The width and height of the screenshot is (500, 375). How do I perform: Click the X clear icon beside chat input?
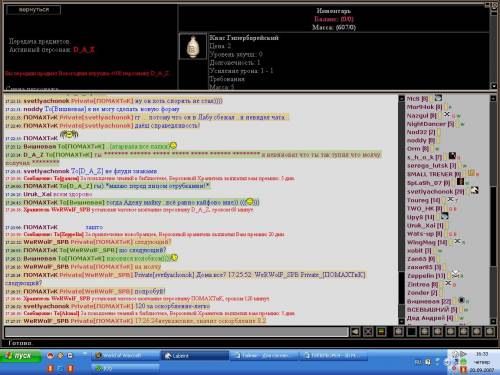click(x=368, y=332)
